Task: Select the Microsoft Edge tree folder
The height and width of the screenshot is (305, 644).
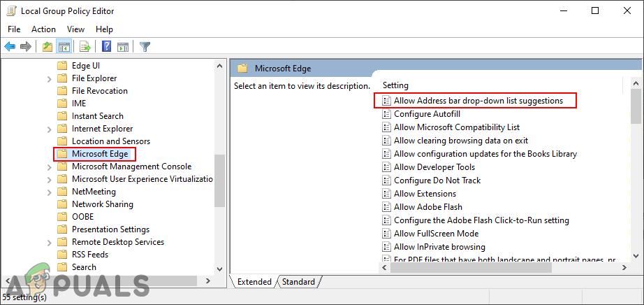Action: [x=100, y=154]
